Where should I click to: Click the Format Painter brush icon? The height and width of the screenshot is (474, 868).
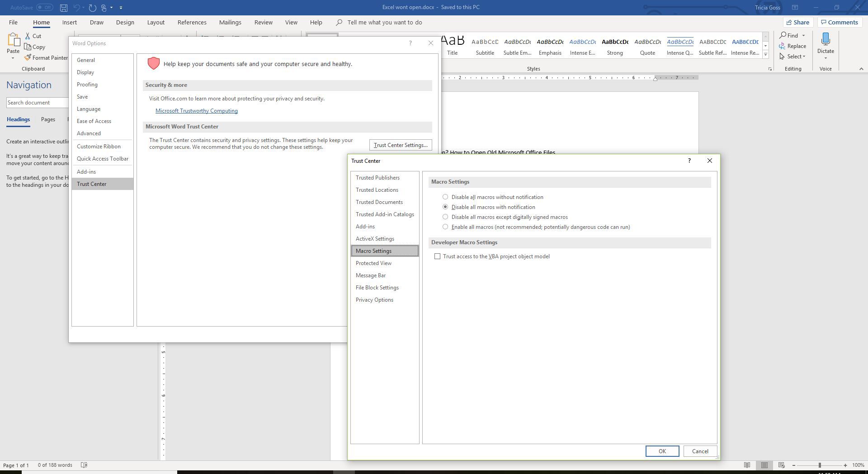tap(28, 57)
